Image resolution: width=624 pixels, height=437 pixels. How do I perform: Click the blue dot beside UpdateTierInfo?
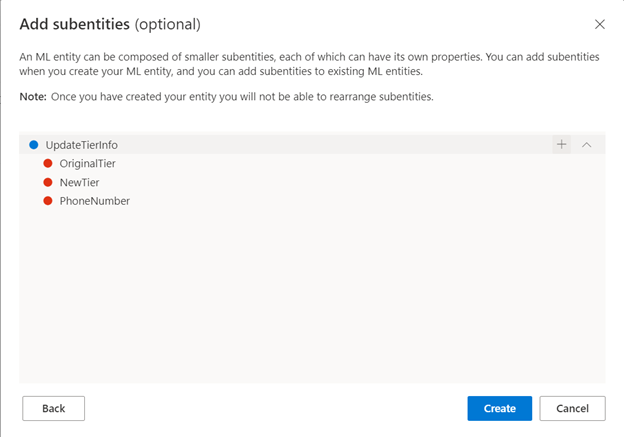click(33, 145)
